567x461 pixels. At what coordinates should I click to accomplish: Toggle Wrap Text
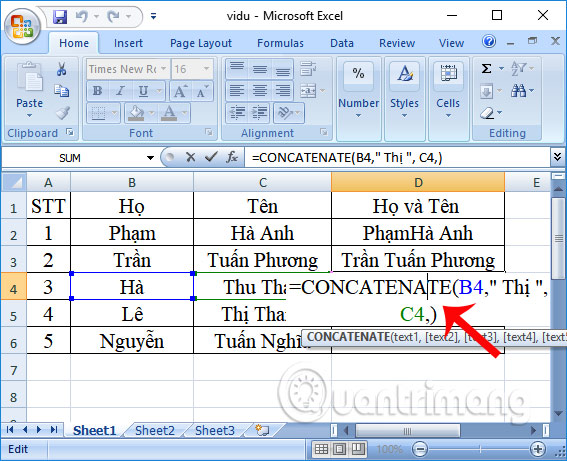coord(308,68)
